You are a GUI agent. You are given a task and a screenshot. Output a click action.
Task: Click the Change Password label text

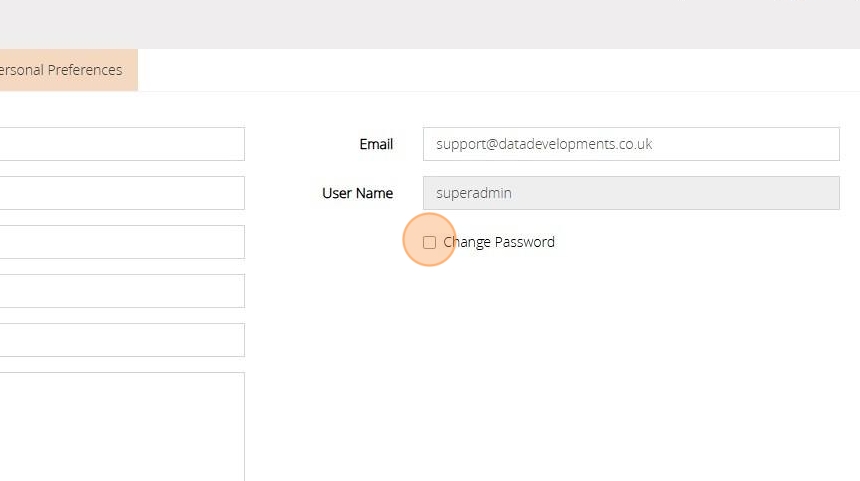[x=499, y=242]
